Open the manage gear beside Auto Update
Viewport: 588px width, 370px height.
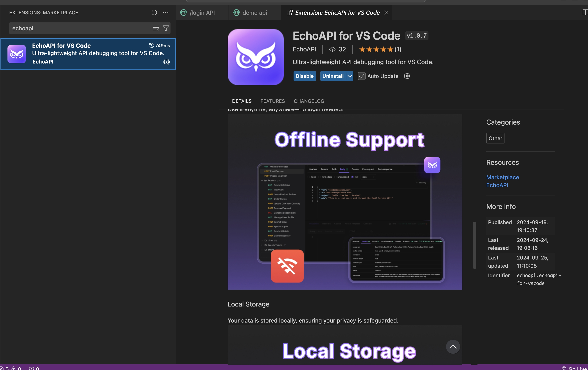pos(407,76)
